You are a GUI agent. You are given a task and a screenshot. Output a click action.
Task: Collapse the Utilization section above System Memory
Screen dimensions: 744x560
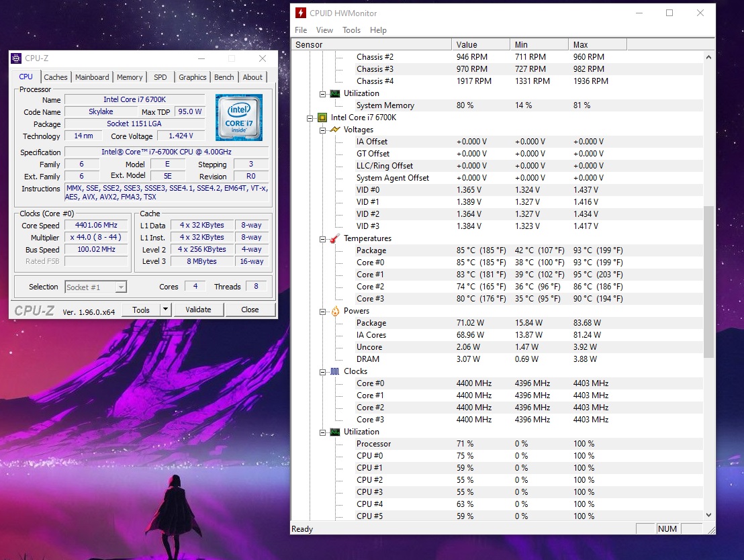point(323,94)
